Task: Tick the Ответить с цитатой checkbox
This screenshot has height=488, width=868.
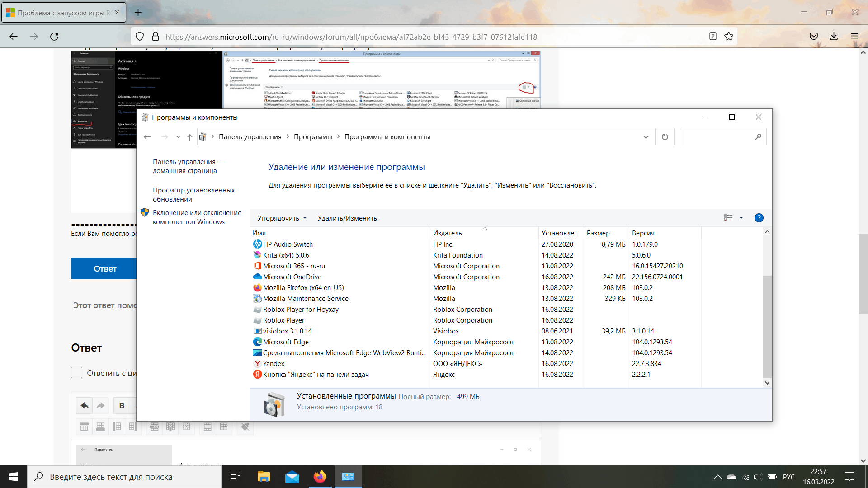Action: [x=76, y=373]
